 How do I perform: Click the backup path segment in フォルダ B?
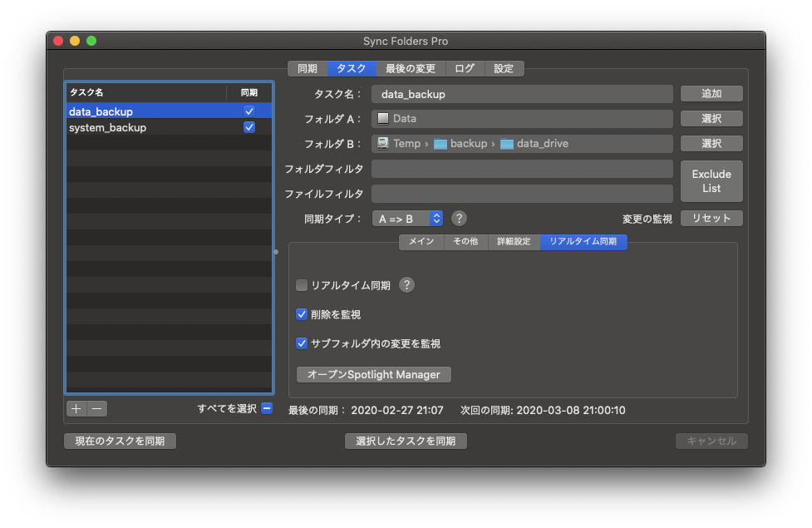[469, 144]
